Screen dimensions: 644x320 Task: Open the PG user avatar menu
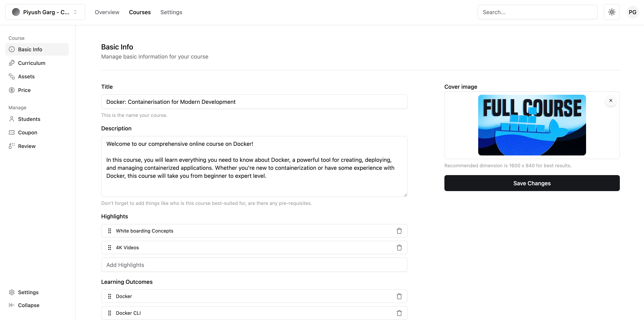tap(632, 12)
